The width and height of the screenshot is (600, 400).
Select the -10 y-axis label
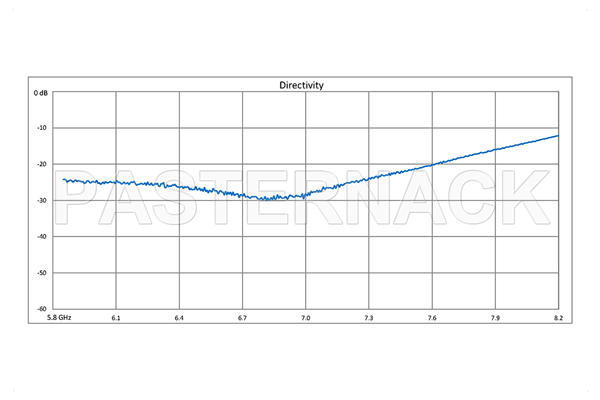coord(43,128)
